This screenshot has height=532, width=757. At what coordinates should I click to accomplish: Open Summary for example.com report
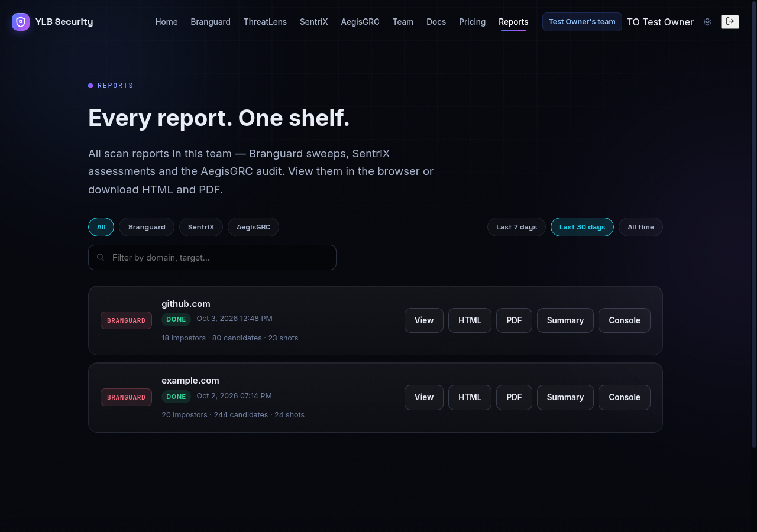tap(565, 397)
